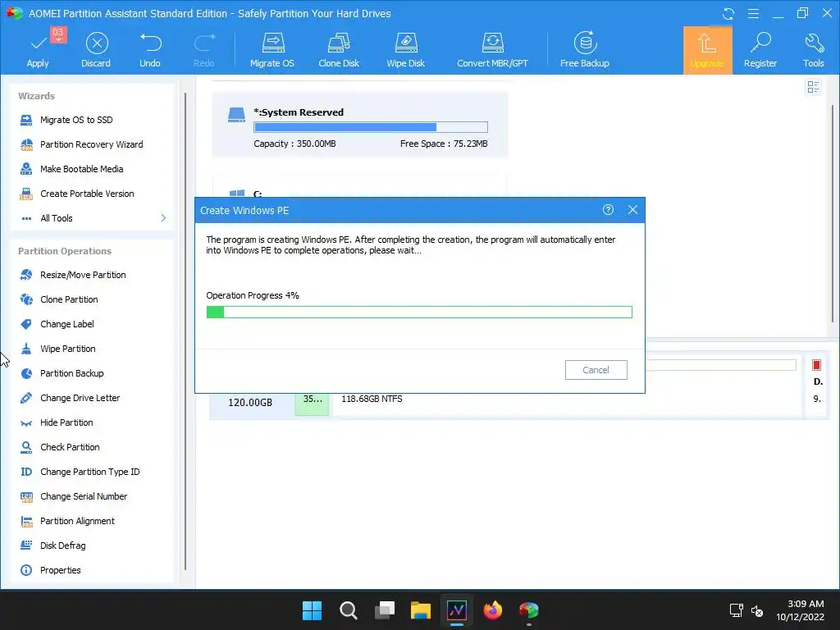The width and height of the screenshot is (840, 630).
Task: Select the System Reserved partition card
Action: click(x=360, y=125)
